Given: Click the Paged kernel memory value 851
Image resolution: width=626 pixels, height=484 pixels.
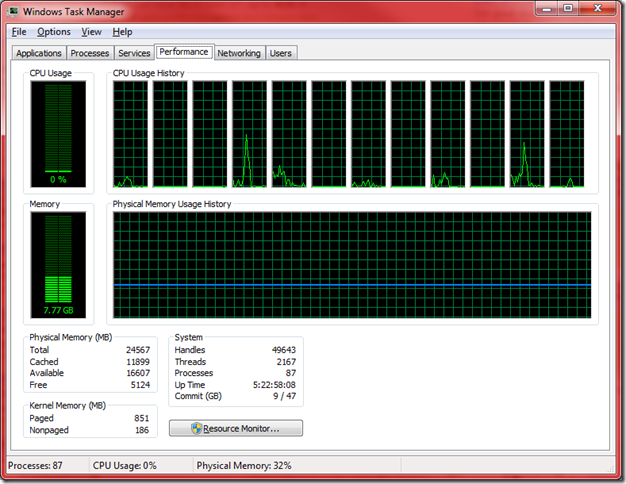Looking at the screenshot, I should tap(142, 419).
